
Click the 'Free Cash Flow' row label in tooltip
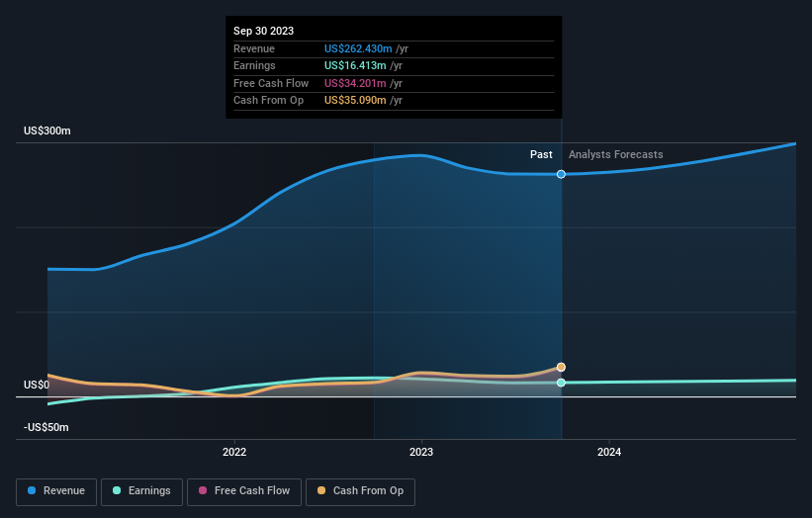(x=271, y=83)
